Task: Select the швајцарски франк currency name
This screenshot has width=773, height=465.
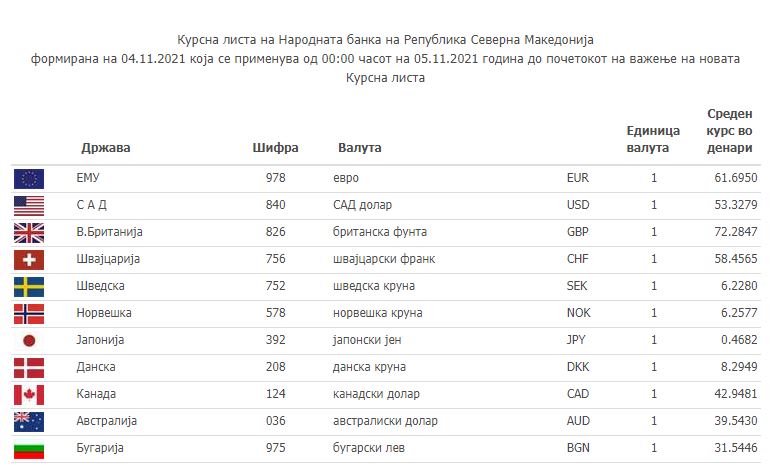Action: click(384, 259)
